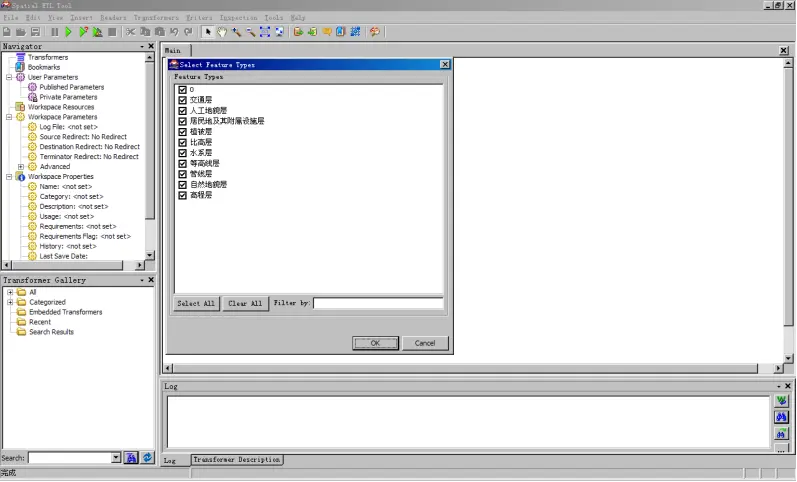The width and height of the screenshot is (797, 482).
Task: Click the Clear All button
Action: pyautogui.click(x=245, y=304)
